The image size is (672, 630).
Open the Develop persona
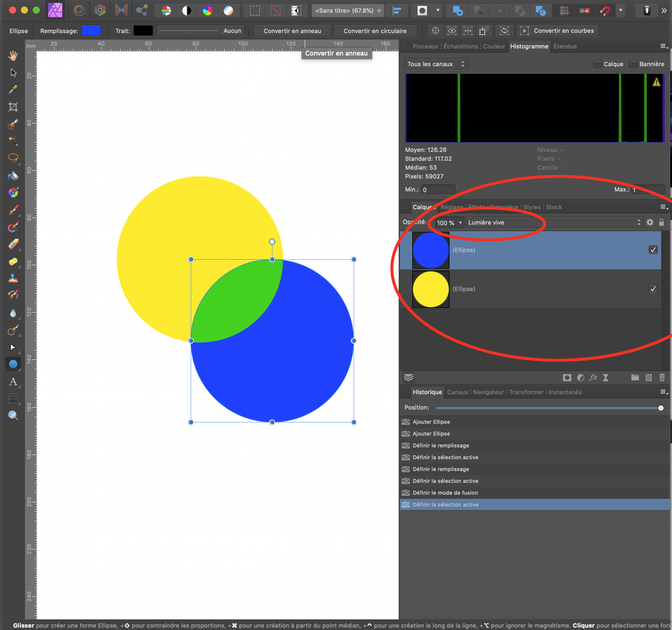click(x=100, y=10)
